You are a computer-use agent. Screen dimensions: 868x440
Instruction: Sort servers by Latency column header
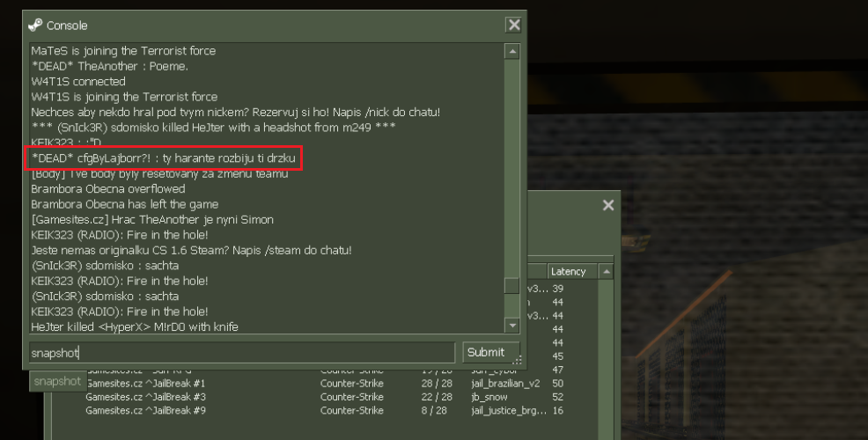pos(572,271)
